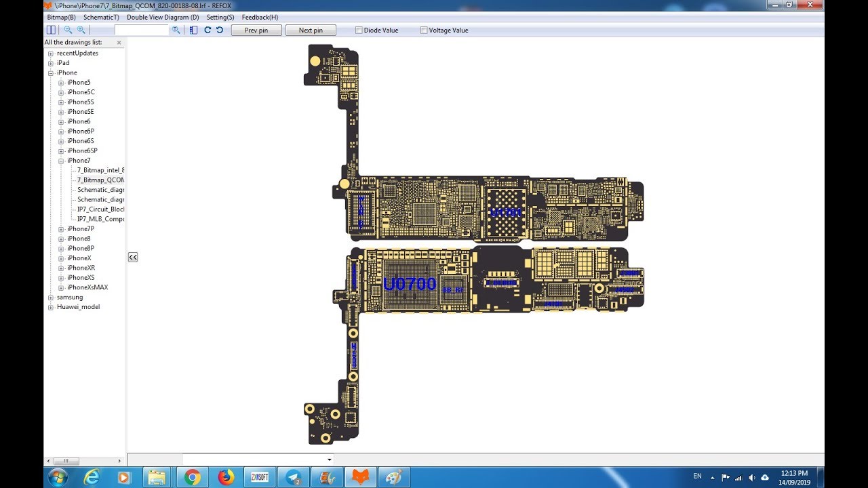Open the Double View Diagram (D) menu

point(163,17)
